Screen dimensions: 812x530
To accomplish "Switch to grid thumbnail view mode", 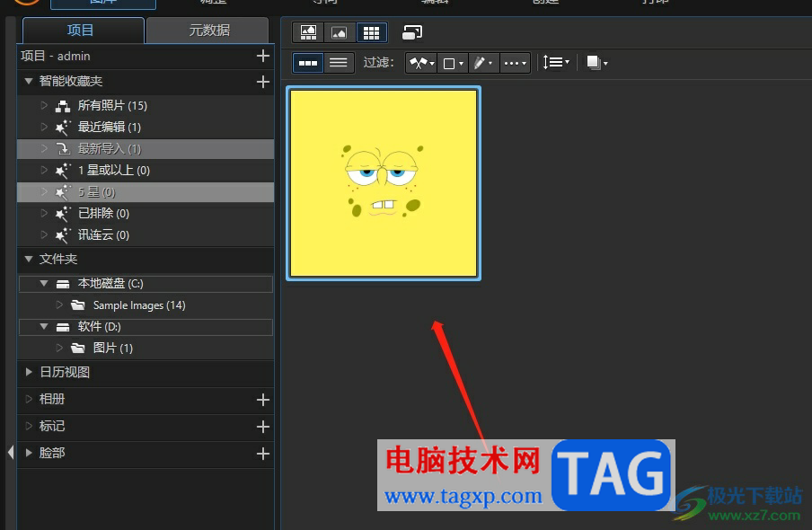I will [x=371, y=33].
